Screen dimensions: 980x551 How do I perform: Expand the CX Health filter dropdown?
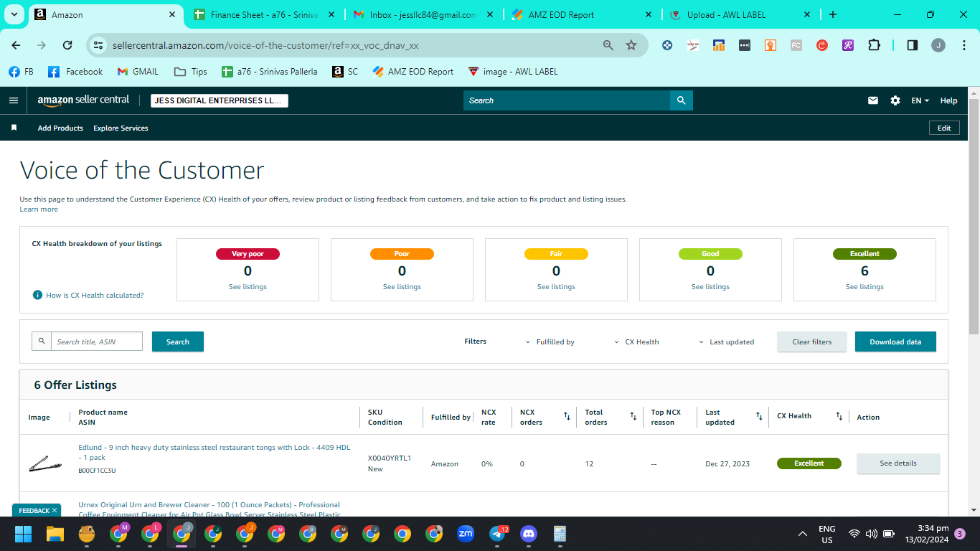pos(636,342)
